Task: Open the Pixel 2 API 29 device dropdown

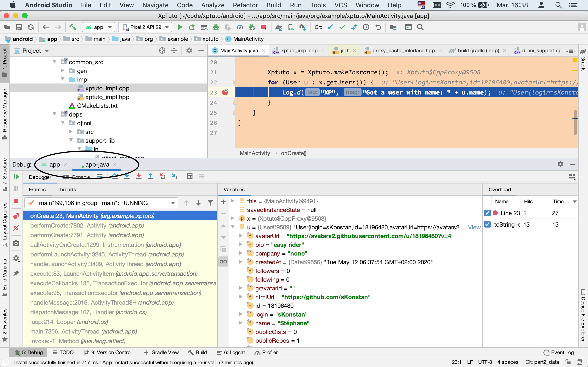Action: (145, 27)
